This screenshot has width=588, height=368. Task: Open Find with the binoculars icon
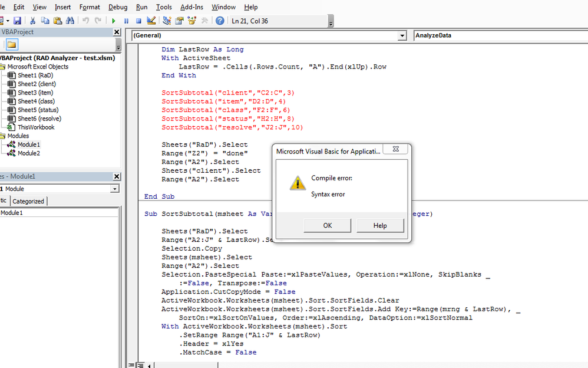(x=69, y=20)
